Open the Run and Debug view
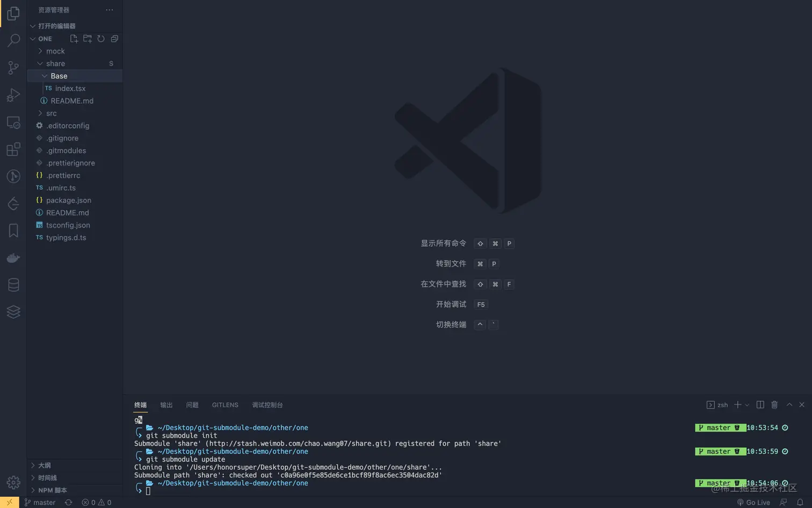812x508 pixels. click(13, 95)
